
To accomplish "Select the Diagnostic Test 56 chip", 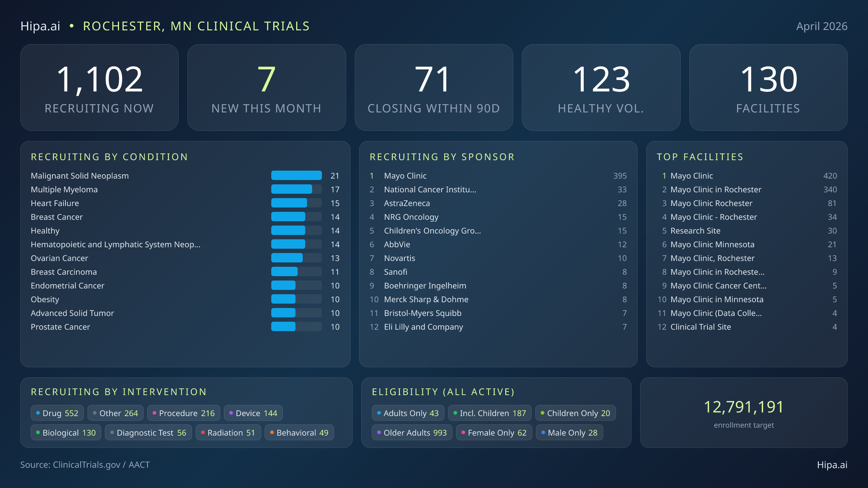I will (148, 432).
